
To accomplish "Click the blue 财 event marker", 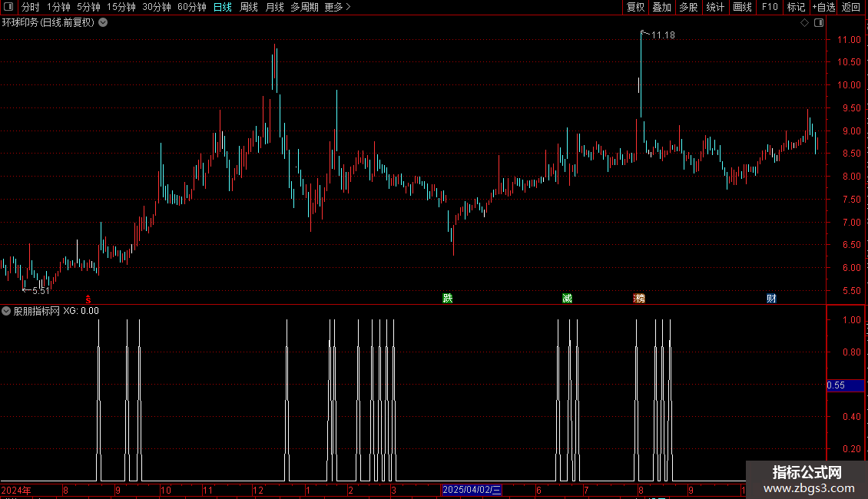I will pos(771,298).
